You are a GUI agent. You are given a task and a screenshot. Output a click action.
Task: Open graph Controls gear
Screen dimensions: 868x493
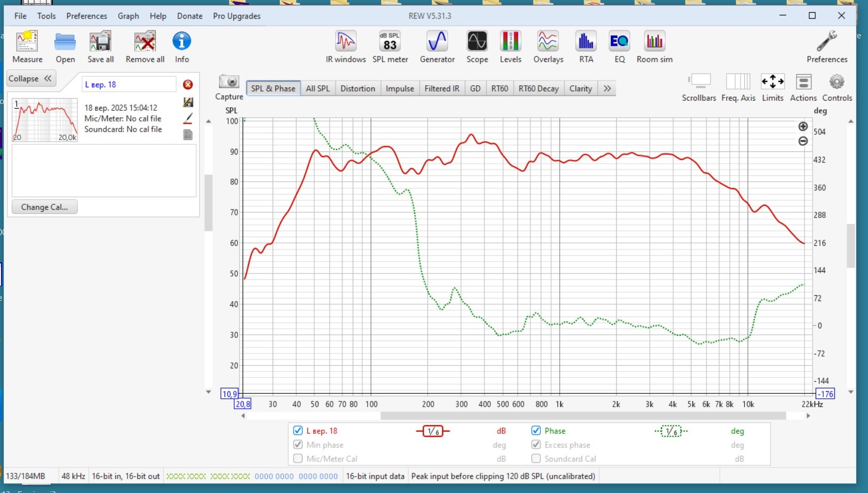(x=837, y=87)
